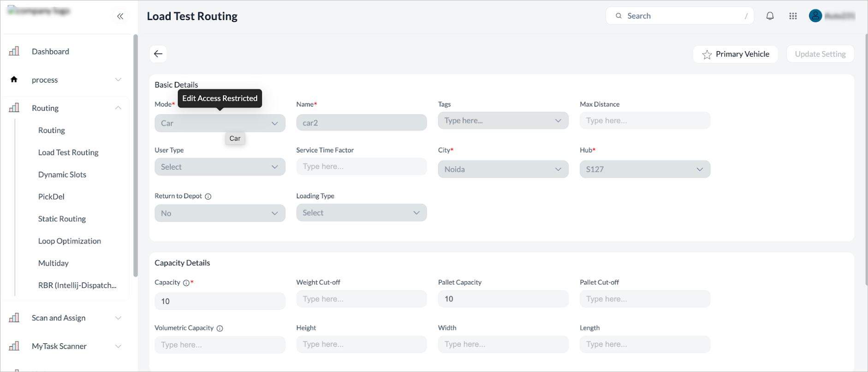The width and height of the screenshot is (868, 372).
Task: Expand the process menu chevron
Action: 118,80
